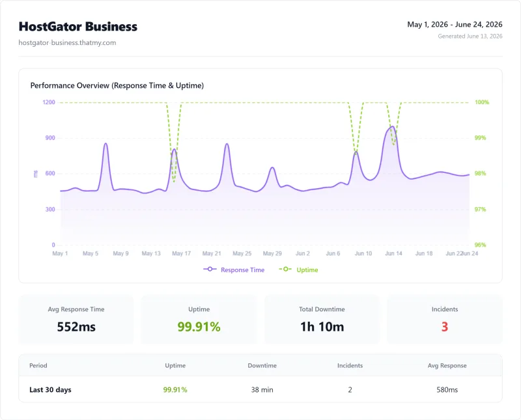Screen dimensions: 521x420
Task: Click the 100% right axis label
Action: coord(482,102)
